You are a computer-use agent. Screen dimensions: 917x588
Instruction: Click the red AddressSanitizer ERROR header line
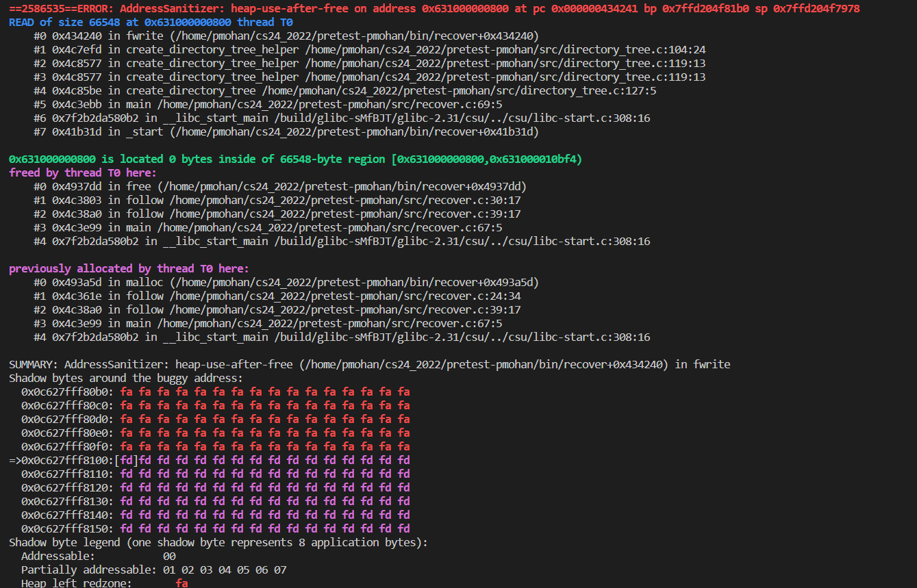pyautogui.click(x=434, y=8)
